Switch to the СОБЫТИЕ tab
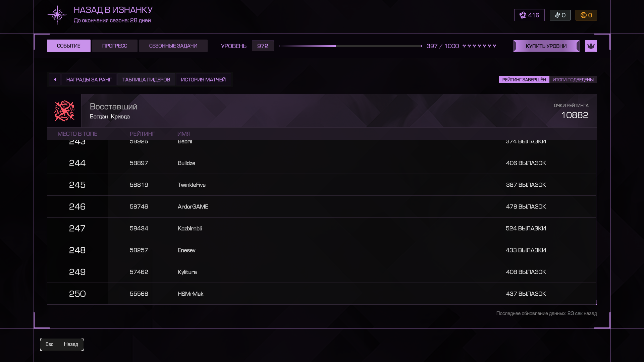This screenshot has height=362, width=644. 69,46
